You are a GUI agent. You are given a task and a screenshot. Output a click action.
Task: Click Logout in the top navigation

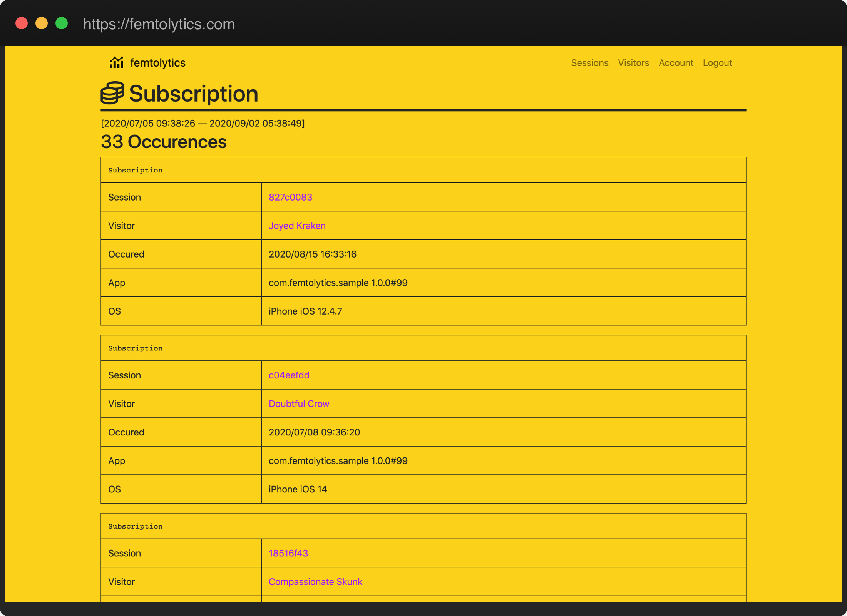click(x=717, y=63)
